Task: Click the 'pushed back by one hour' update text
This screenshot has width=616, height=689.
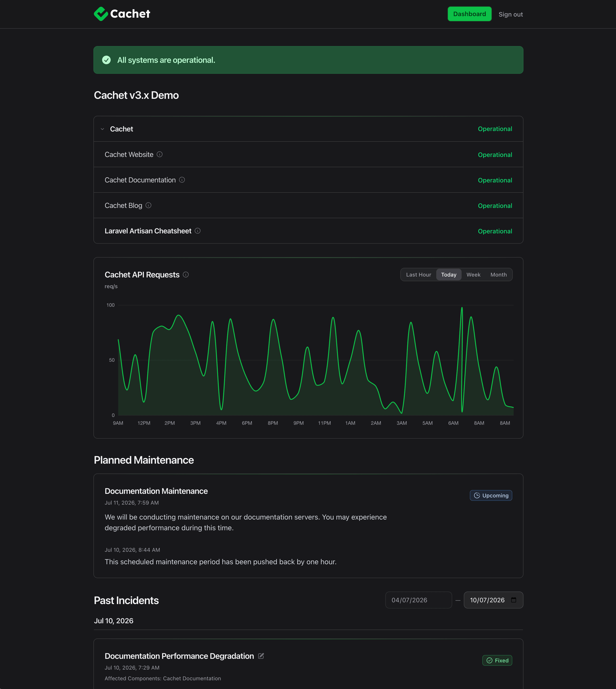Action: click(220, 562)
